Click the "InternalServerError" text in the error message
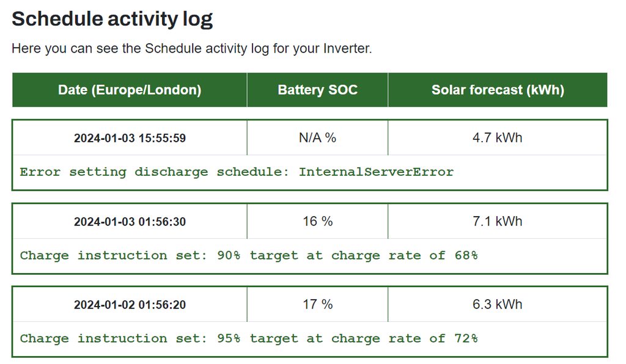Screen dimensions: 626x364 (376, 172)
